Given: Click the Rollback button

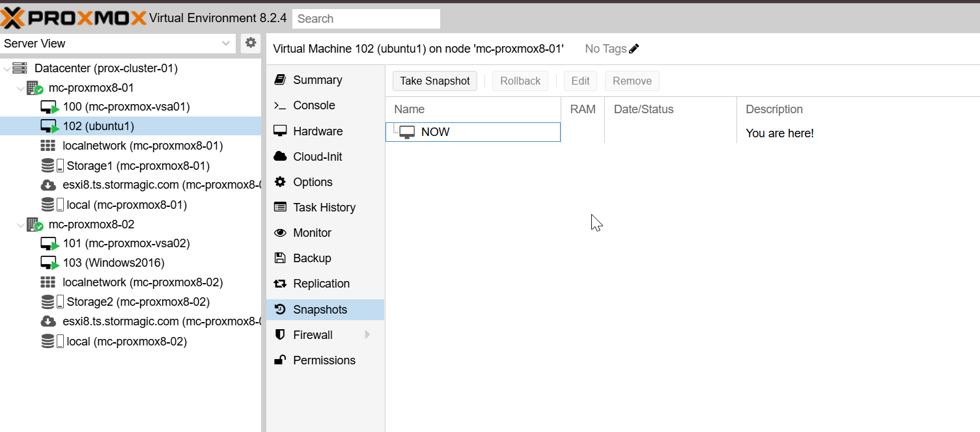Looking at the screenshot, I should point(520,81).
